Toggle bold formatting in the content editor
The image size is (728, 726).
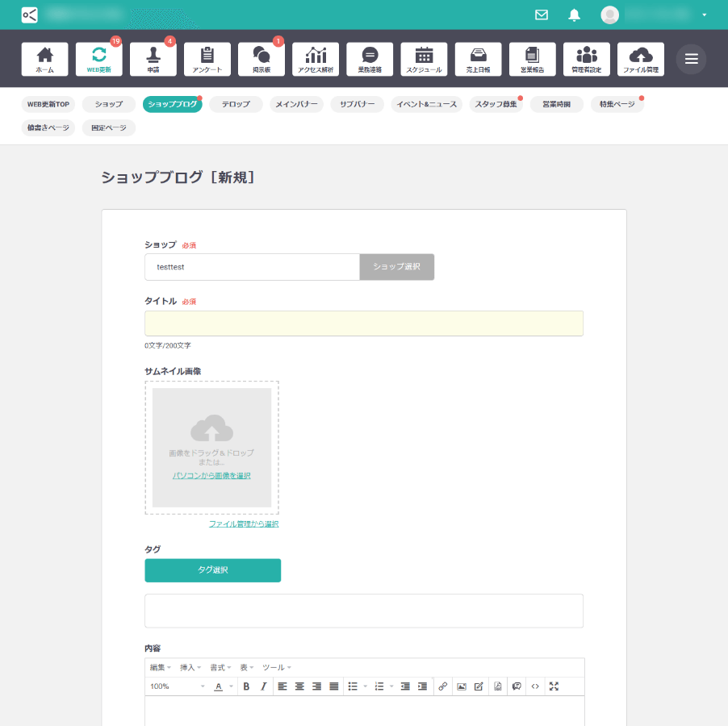245,686
